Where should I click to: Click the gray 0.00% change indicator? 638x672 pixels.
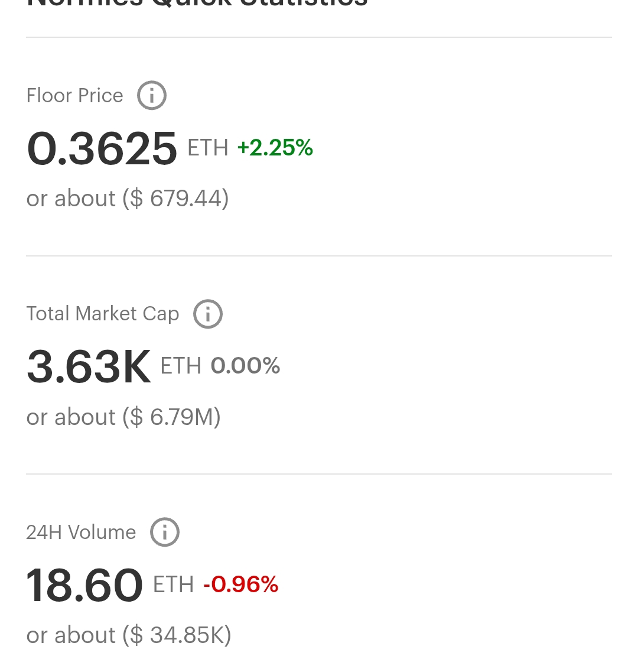coord(245,366)
